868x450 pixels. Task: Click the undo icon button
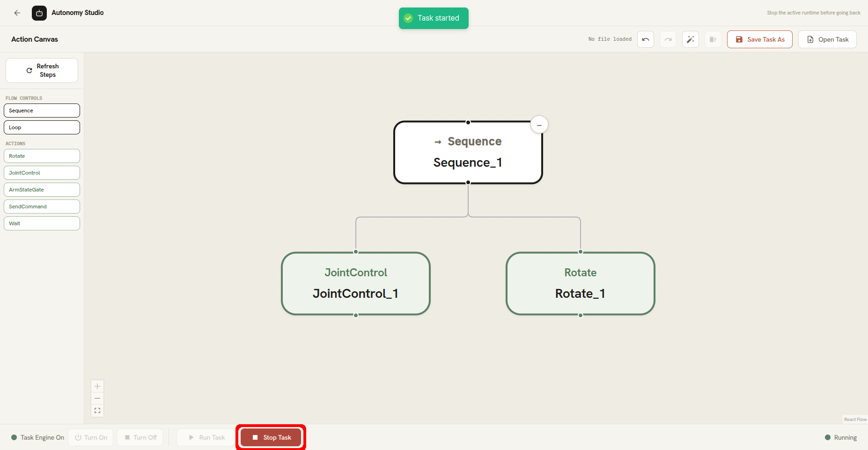646,39
